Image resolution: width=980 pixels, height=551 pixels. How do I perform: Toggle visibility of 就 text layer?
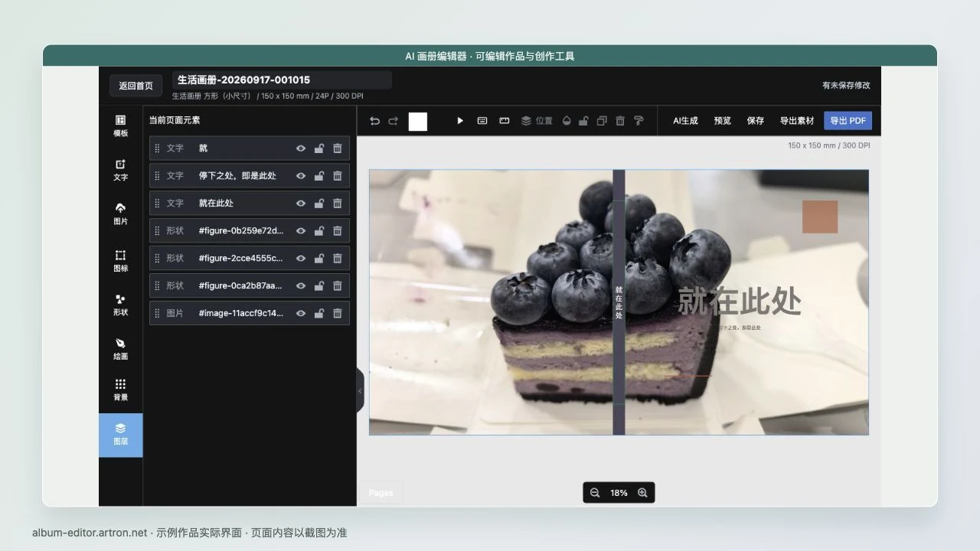[301, 148]
